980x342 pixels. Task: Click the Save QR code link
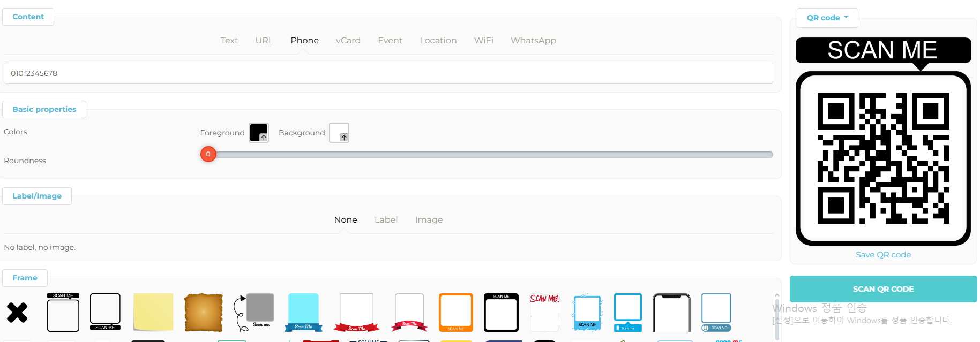[884, 255]
